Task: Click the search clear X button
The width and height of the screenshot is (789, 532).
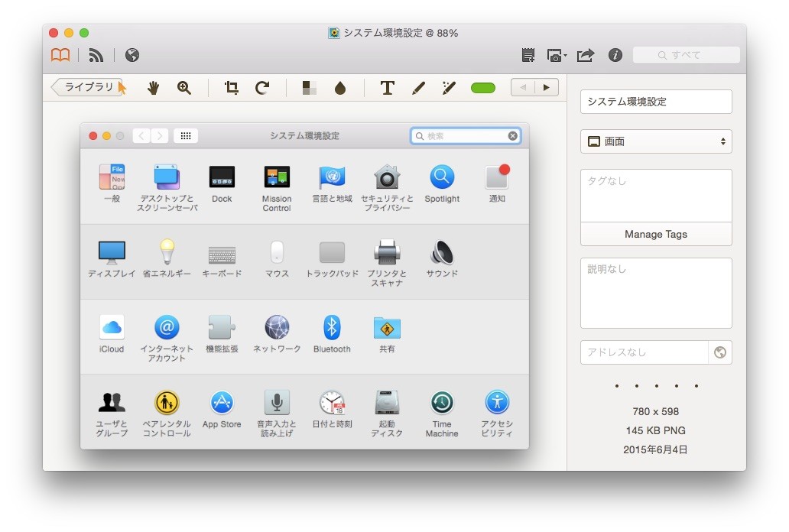Action: [x=512, y=136]
